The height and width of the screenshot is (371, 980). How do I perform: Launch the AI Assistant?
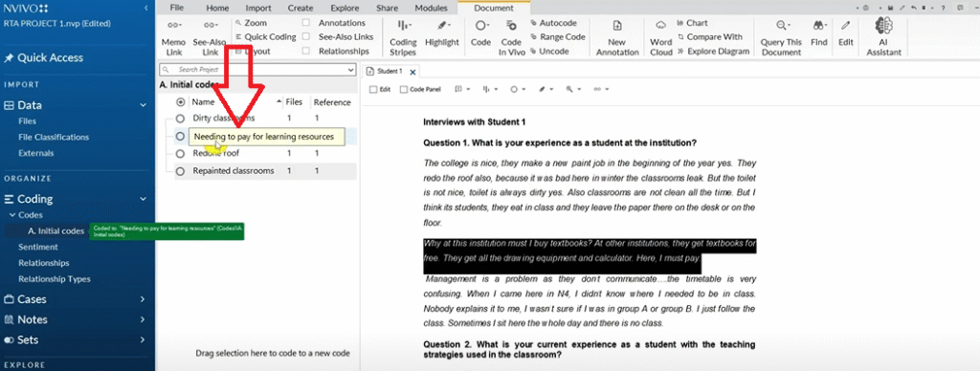(x=883, y=37)
